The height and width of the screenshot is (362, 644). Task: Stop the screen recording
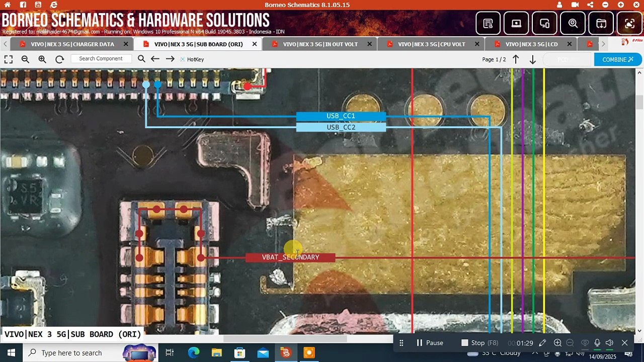[479, 343]
